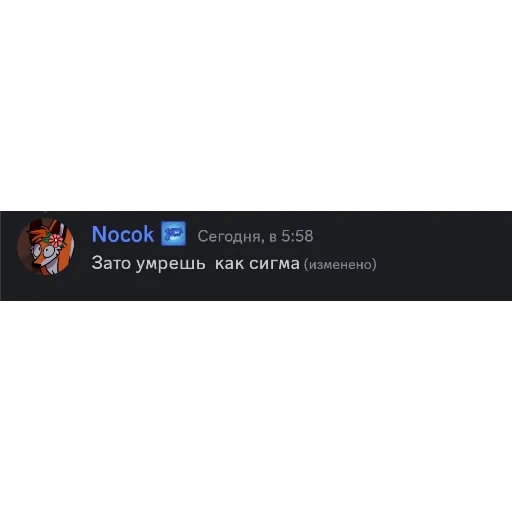Click the blue server tag badge beside Nocok

click(173, 234)
